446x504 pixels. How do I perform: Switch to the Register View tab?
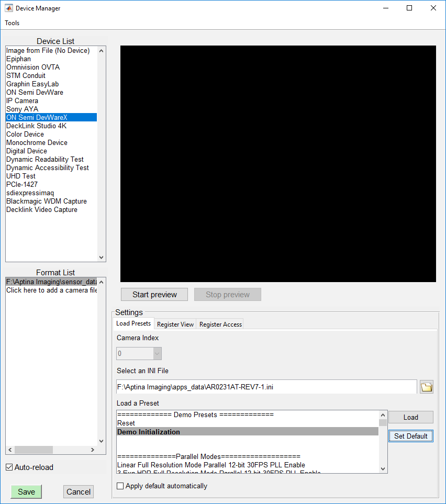[x=175, y=324]
